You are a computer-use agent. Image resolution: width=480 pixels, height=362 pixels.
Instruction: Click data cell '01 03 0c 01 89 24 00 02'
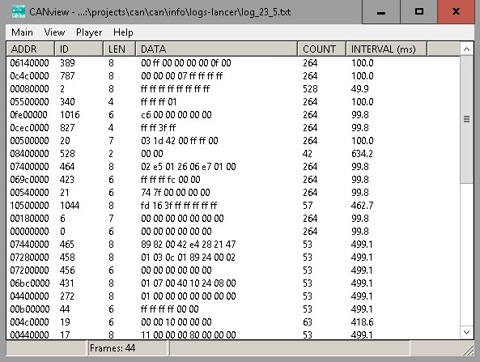pos(188,257)
